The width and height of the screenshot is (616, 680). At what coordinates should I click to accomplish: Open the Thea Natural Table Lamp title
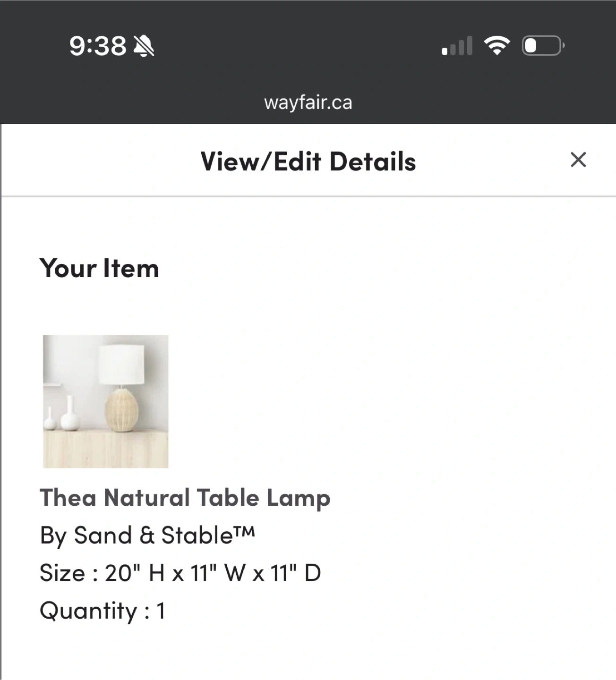pos(185,498)
